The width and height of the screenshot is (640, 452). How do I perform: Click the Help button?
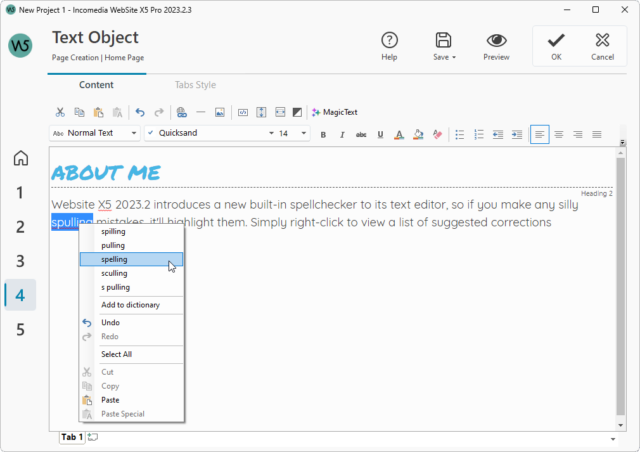(x=389, y=46)
